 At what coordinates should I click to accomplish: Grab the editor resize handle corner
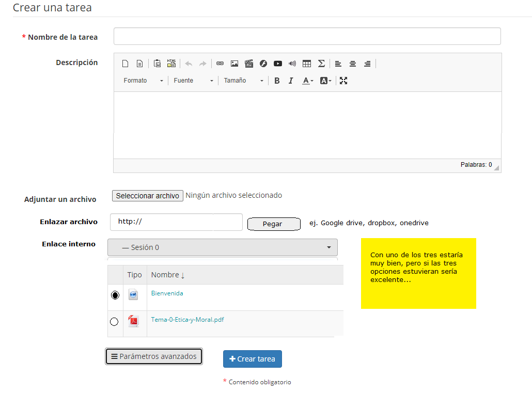pyautogui.click(x=497, y=168)
